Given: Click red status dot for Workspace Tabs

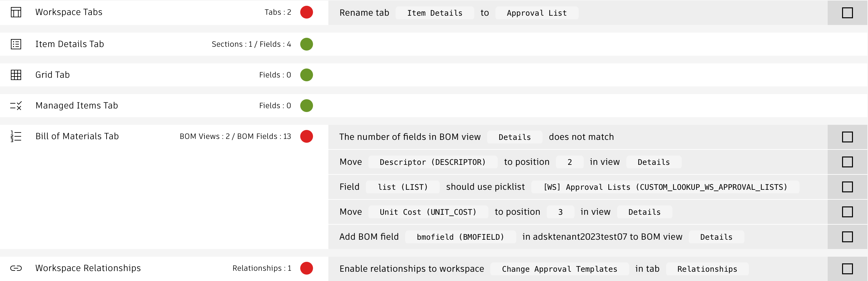Looking at the screenshot, I should 306,12.
